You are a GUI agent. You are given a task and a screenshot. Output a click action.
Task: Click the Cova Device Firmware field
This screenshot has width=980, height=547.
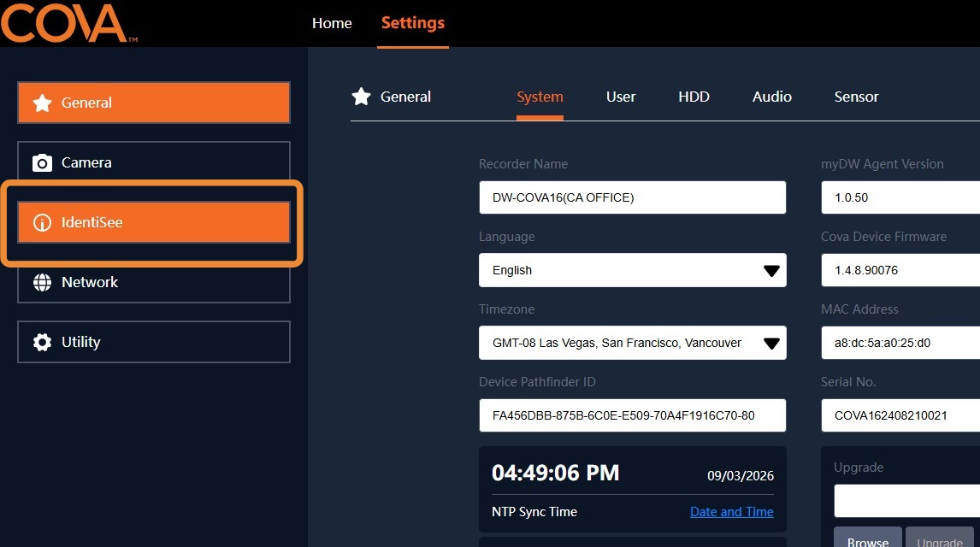click(x=900, y=270)
